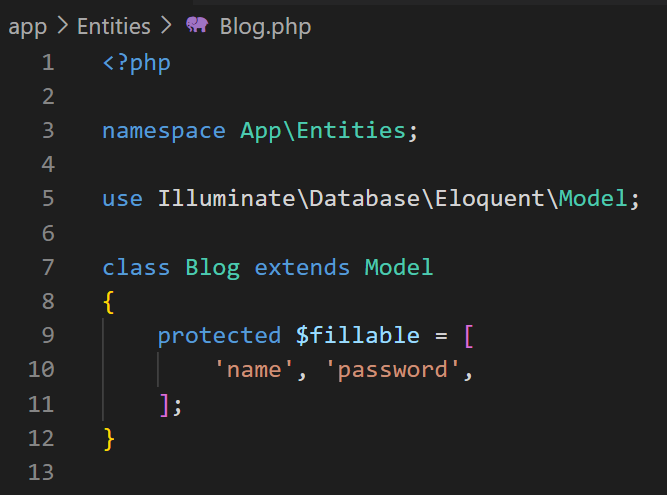Open the 'app' breadcrumb segment

(x=27, y=27)
